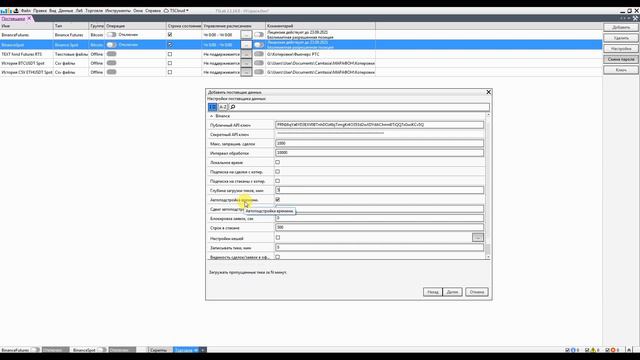
Task: Toggle the schedule switch in BinanceSpot row
Action: point(259,44)
